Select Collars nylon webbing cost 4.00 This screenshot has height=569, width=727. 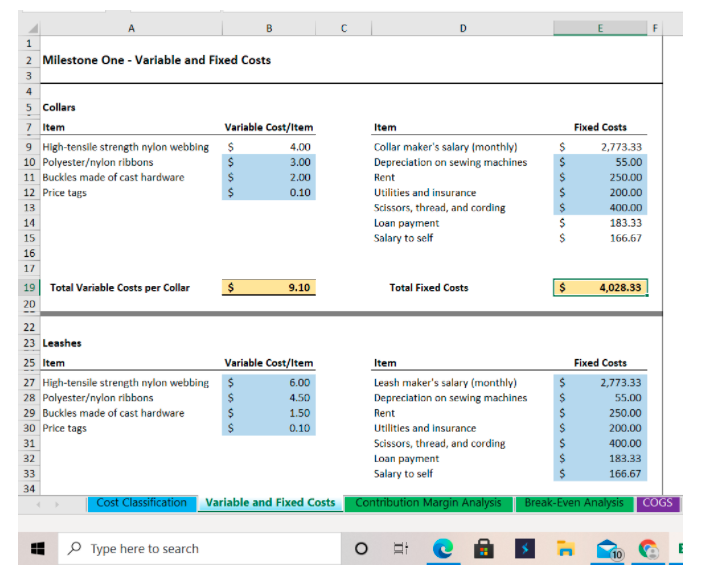point(269,147)
